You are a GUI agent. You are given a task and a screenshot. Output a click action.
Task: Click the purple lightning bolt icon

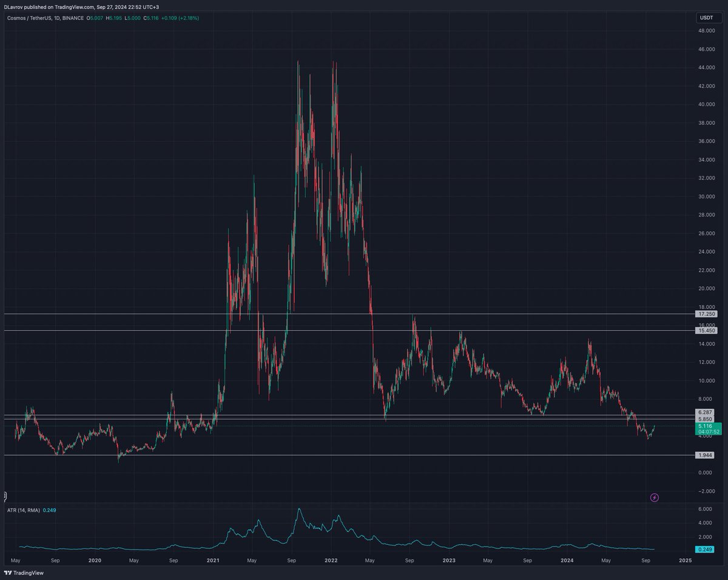tap(655, 497)
